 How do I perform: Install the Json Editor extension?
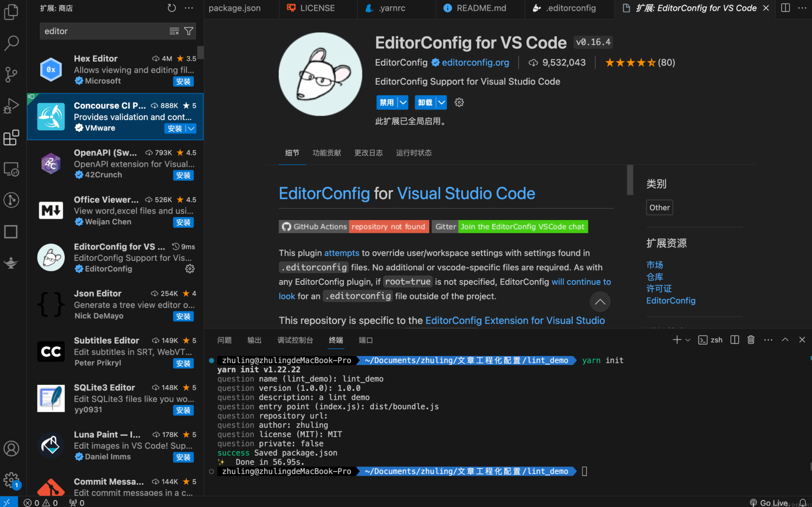pos(183,317)
